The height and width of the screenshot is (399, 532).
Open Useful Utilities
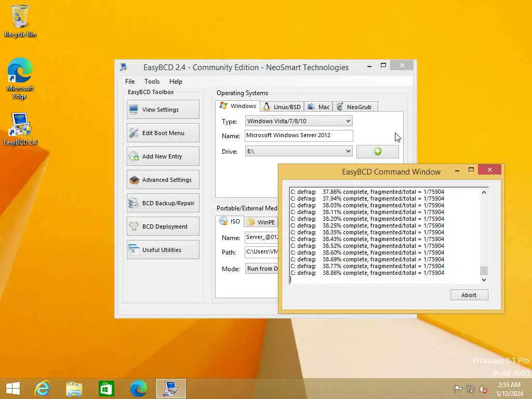(163, 250)
